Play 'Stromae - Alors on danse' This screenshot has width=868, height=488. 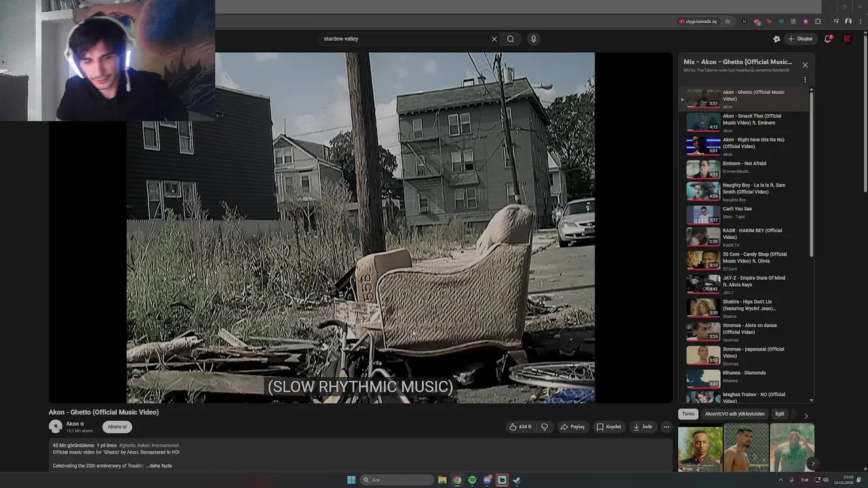[745, 332]
